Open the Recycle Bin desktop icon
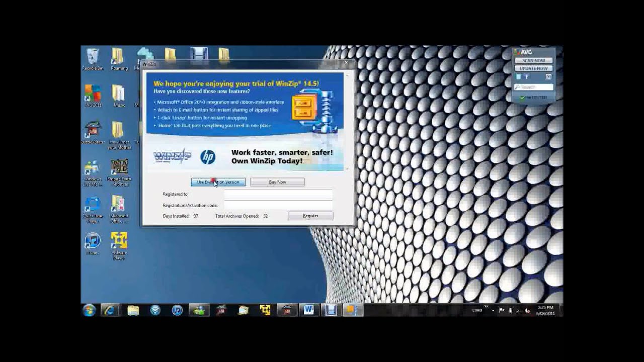The image size is (644, 362). pos(93,59)
